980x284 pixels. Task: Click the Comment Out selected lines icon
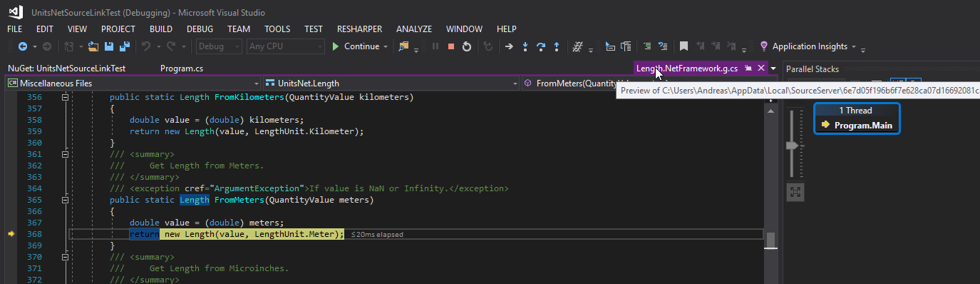[x=647, y=46]
